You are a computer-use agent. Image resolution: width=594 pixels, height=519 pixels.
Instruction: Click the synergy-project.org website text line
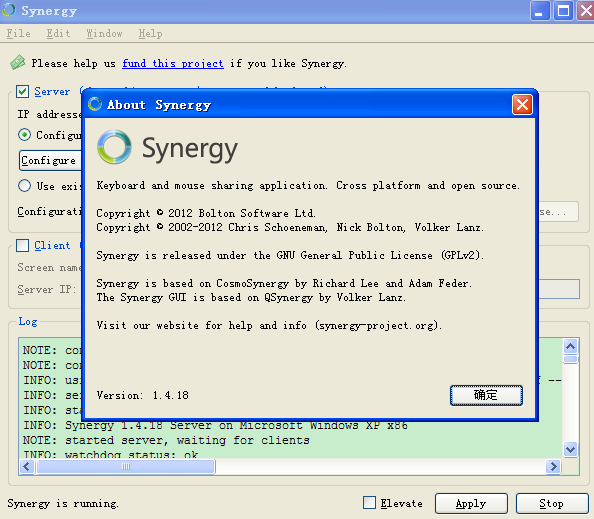point(269,325)
